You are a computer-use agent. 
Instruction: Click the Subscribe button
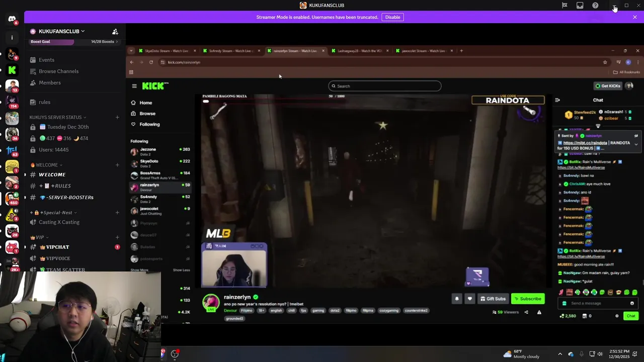528,299
